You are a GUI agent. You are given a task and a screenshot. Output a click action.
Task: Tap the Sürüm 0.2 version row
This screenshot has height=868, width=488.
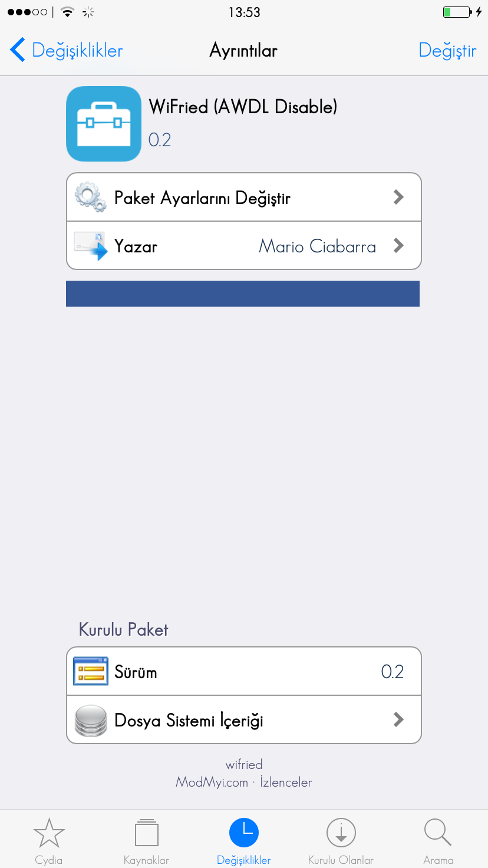(244, 672)
